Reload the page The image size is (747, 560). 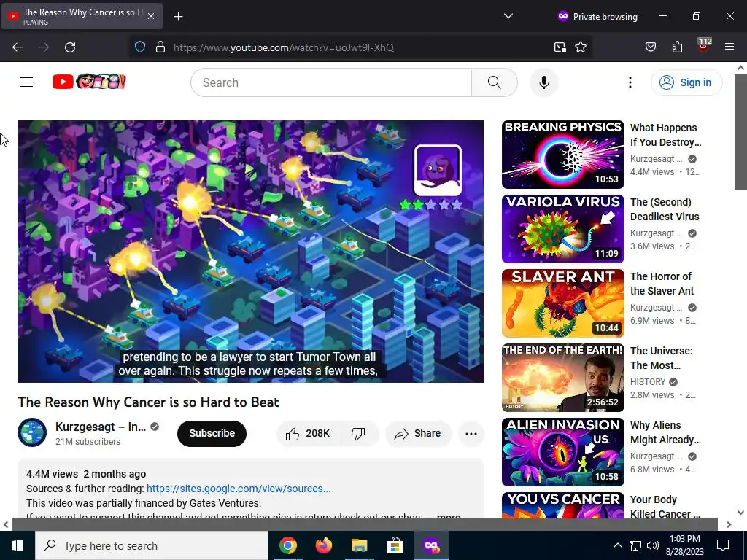point(70,47)
